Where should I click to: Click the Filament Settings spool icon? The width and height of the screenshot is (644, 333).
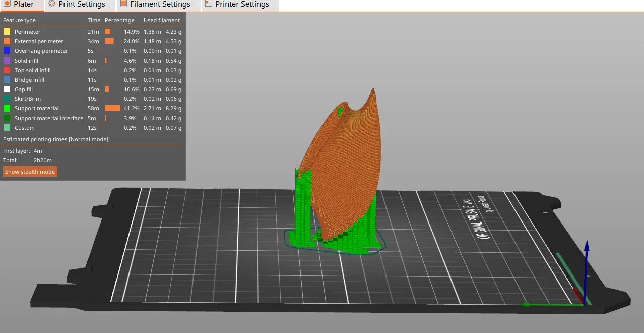(123, 4)
